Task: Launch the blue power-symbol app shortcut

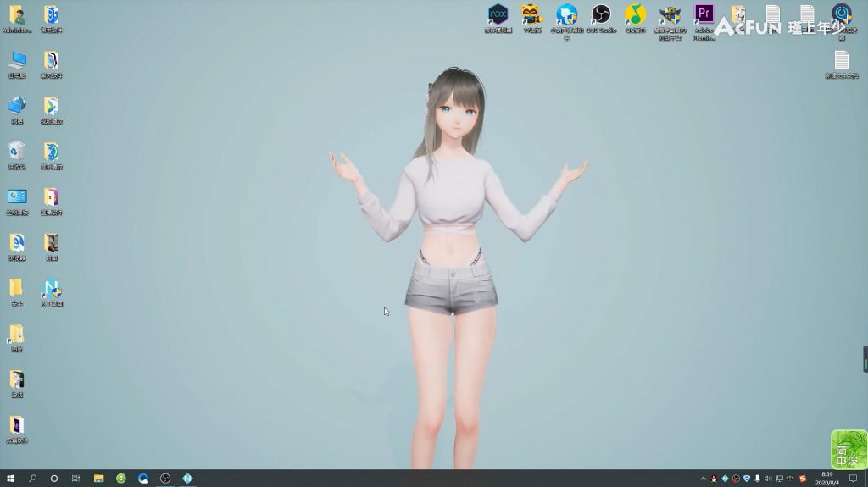Action: [x=842, y=21]
